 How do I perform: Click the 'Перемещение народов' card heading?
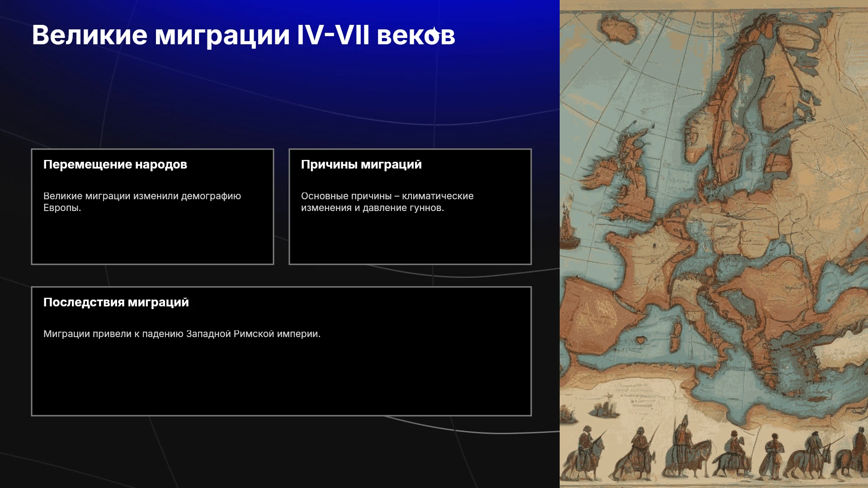click(x=115, y=164)
